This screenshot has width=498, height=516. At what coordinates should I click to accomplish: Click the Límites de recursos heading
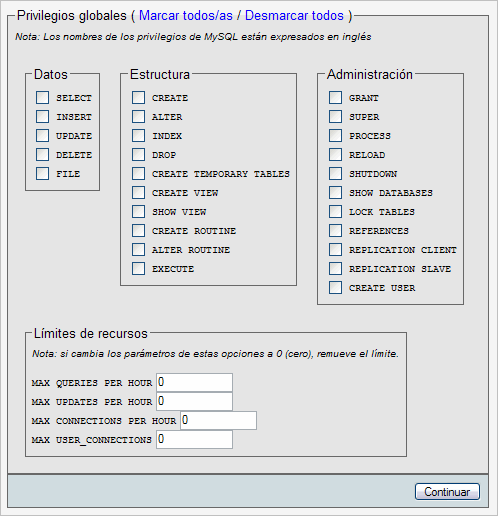pos(91,333)
